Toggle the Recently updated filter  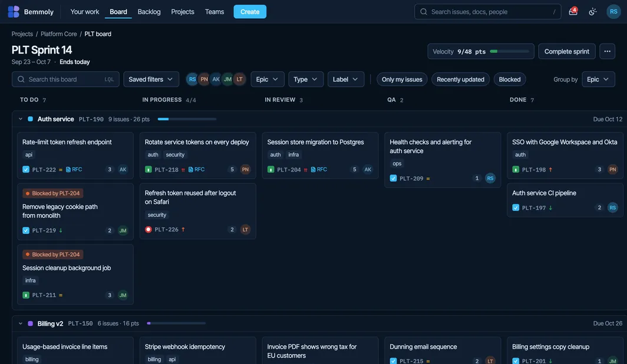coord(460,79)
